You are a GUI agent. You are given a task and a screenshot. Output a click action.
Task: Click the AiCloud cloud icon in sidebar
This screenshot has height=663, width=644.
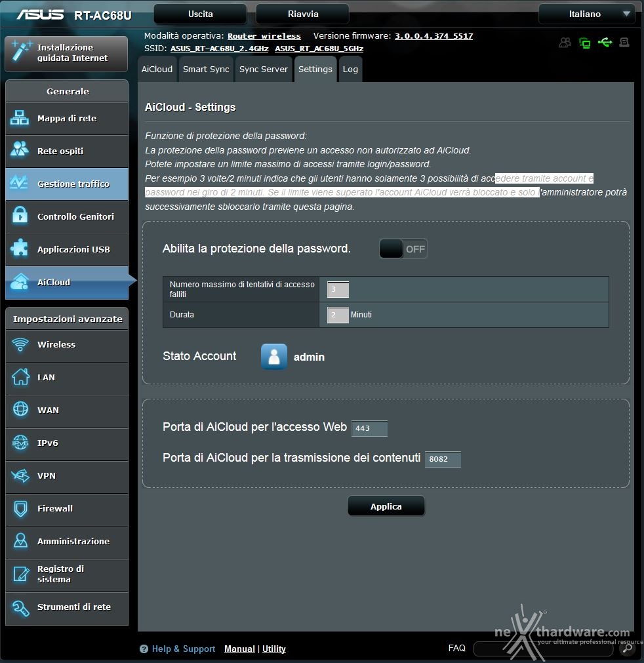click(20, 282)
